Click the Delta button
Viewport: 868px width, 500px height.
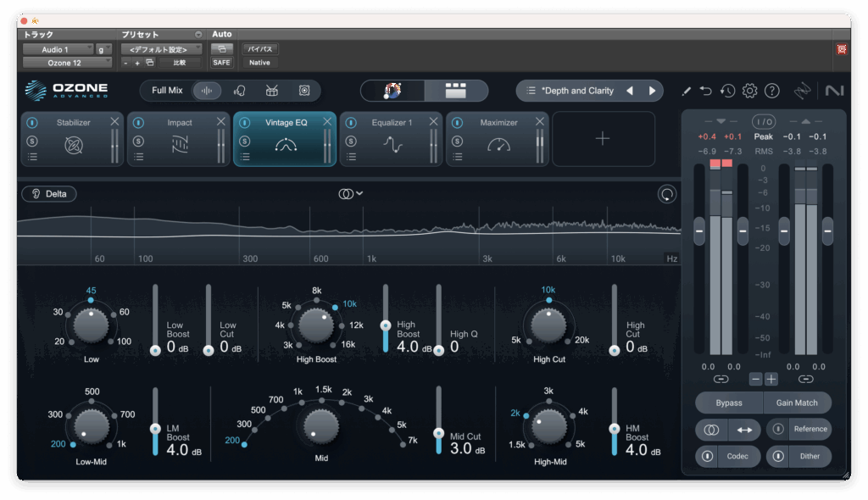click(49, 194)
